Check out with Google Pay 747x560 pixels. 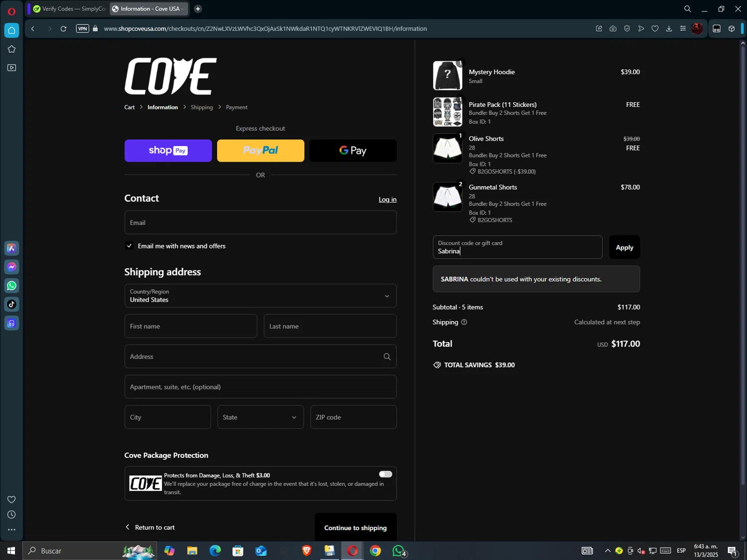click(353, 150)
